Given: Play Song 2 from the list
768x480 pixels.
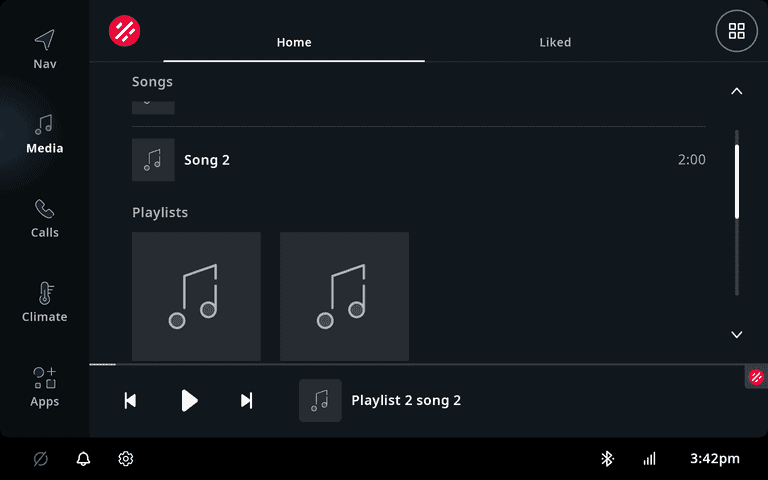Looking at the screenshot, I should click(x=418, y=160).
